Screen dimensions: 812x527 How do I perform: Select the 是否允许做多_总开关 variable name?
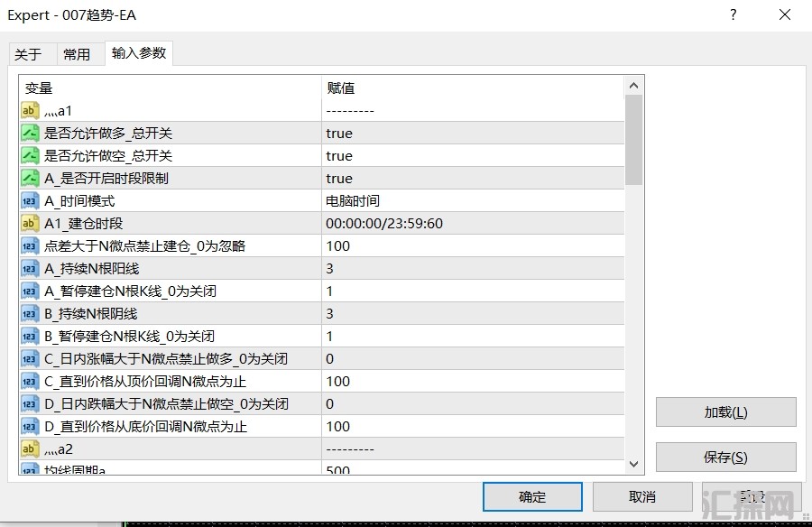tap(107, 134)
